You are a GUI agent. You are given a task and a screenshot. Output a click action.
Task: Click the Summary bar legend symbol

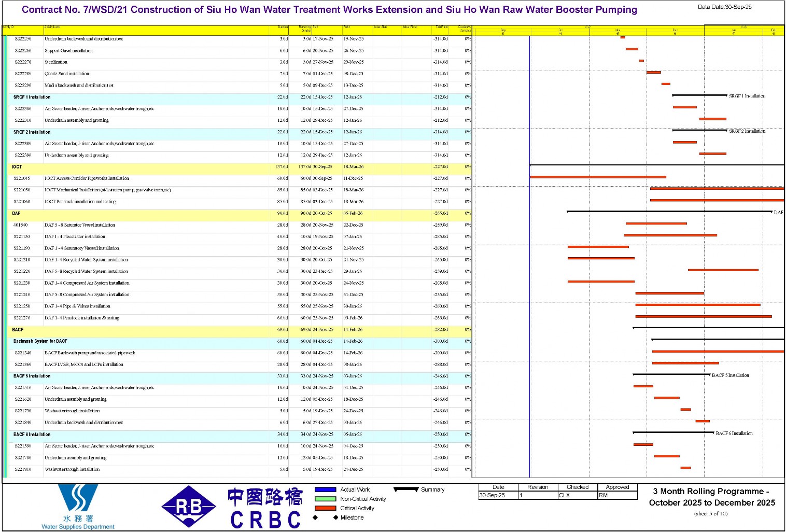(x=406, y=489)
